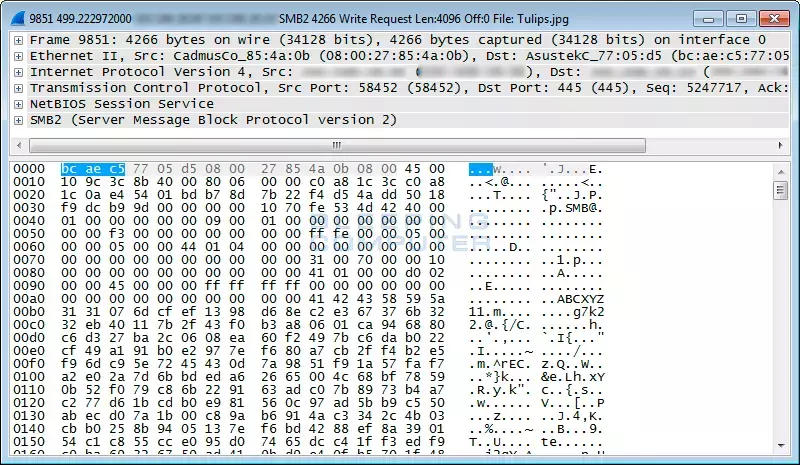Expand the SMB2 protocol row
800x465 pixels.
(18, 120)
